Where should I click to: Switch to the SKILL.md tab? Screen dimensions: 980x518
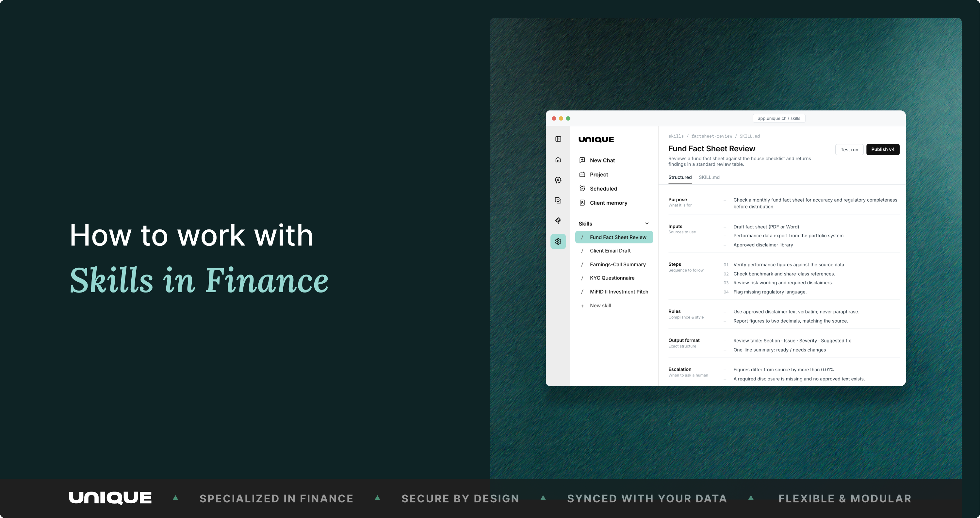tap(709, 177)
